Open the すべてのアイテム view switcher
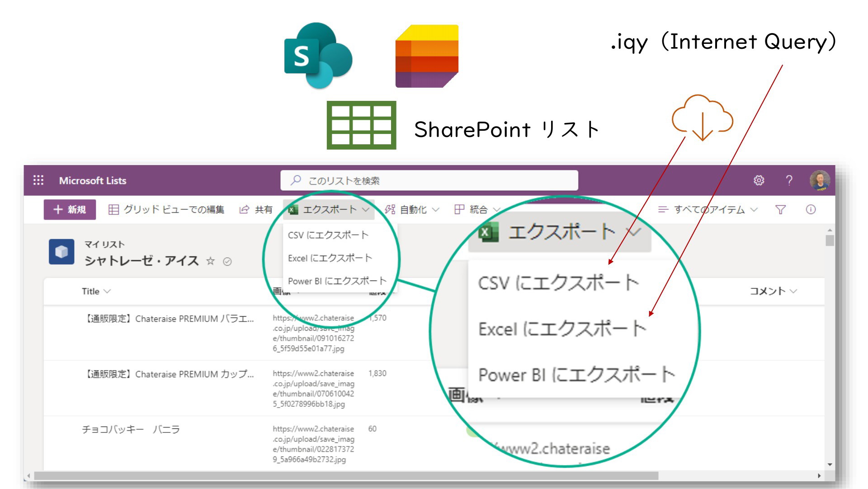This screenshot has height=489, width=868. pyautogui.click(x=708, y=209)
